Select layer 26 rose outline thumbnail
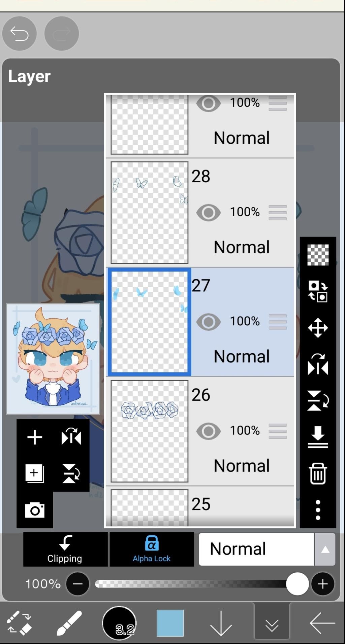This screenshot has height=644, width=345. tap(149, 431)
